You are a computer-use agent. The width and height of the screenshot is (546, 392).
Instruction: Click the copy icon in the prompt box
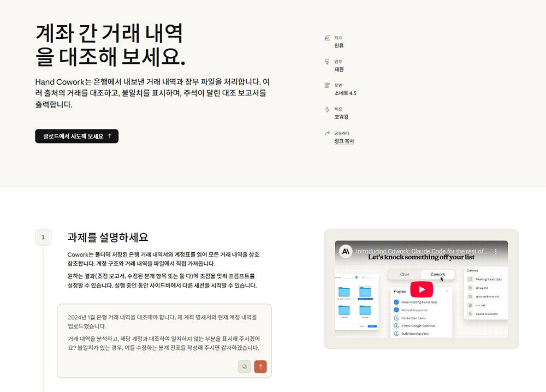click(244, 366)
